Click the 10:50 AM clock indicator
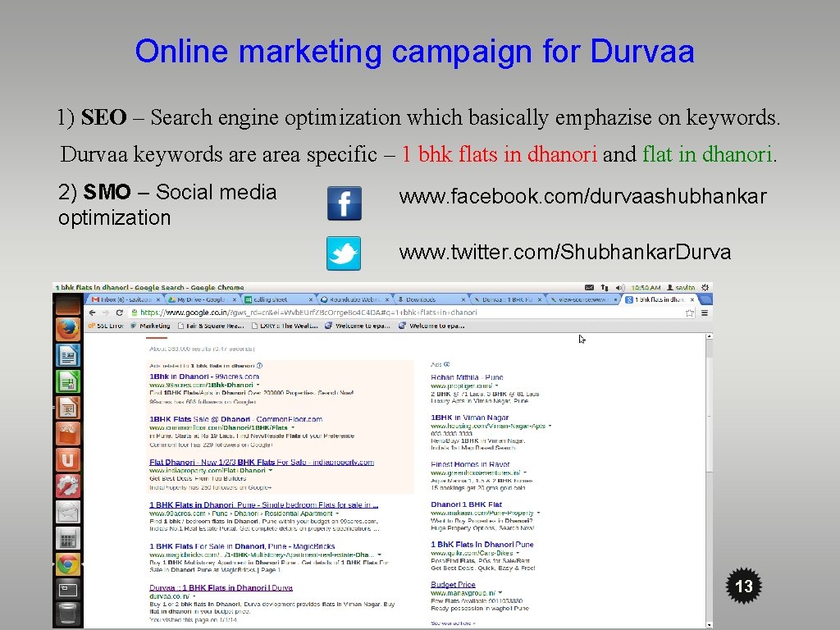The image size is (840, 630). [646, 288]
